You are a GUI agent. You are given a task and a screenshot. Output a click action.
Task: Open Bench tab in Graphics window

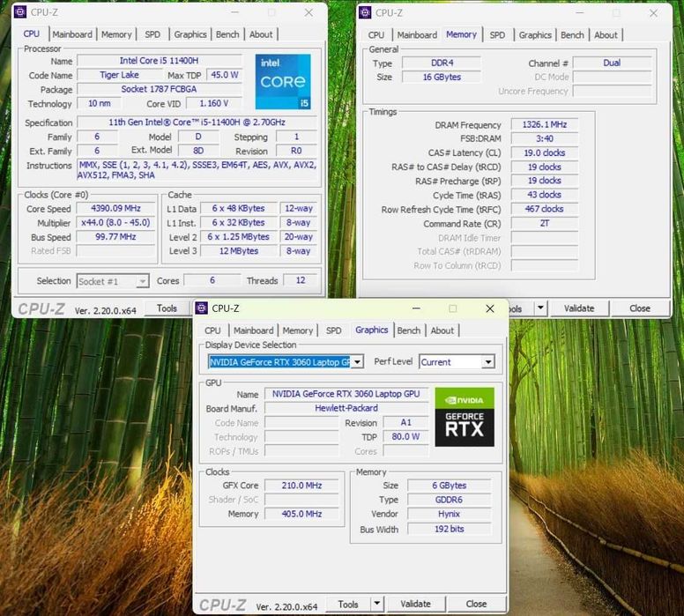[409, 330]
